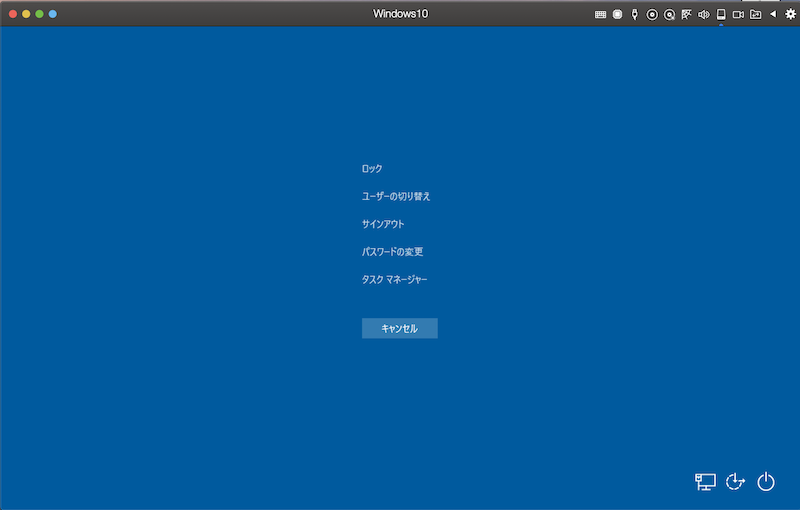Select サインアウト to sign out
The height and width of the screenshot is (510, 800).
click(x=383, y=224)
